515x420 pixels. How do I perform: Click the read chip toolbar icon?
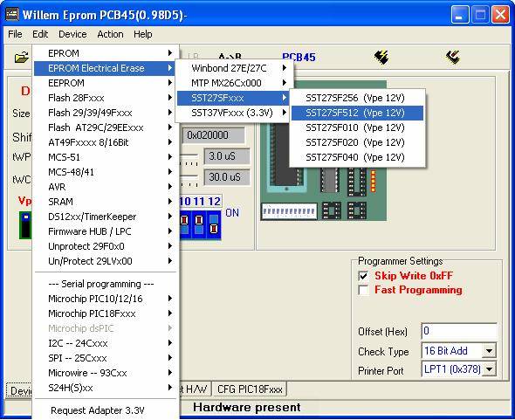click(453, 57)
